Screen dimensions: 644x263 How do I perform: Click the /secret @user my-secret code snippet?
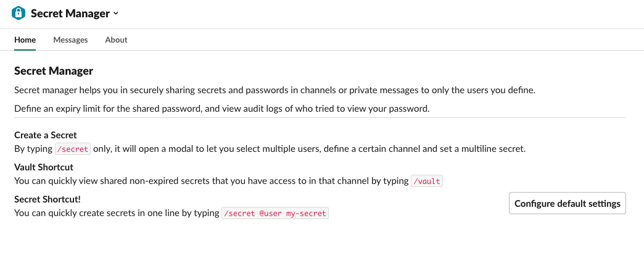pos(275,213)
